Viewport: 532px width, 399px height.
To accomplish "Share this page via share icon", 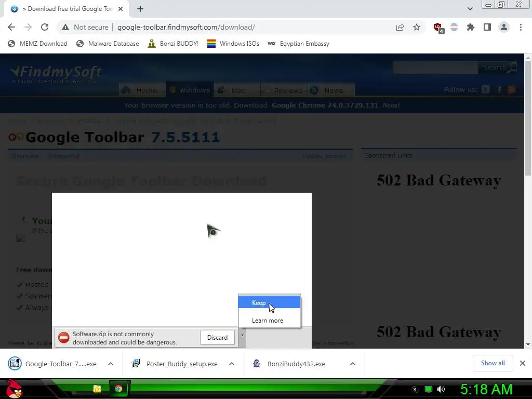I will pos(400,27).
